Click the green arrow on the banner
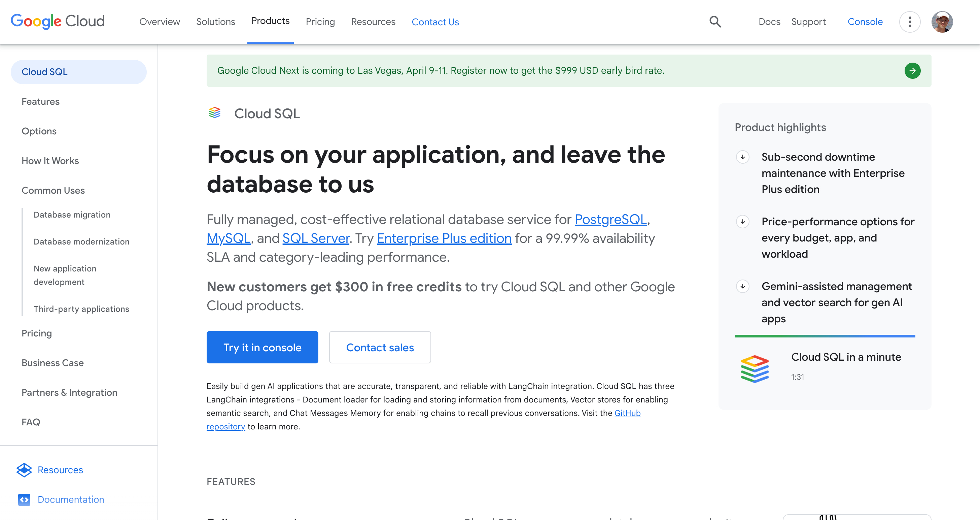 point(912,71)
